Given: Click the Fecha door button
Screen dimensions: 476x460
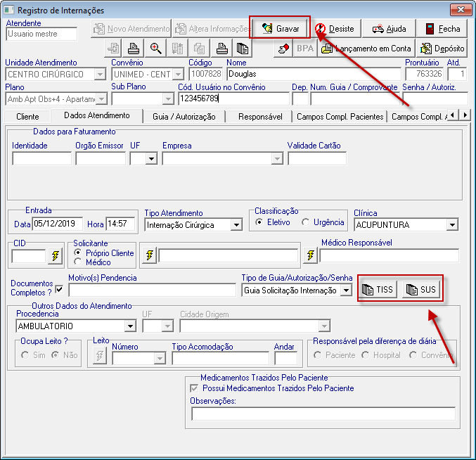Looking at the screenshot, I should click(442, 29).
